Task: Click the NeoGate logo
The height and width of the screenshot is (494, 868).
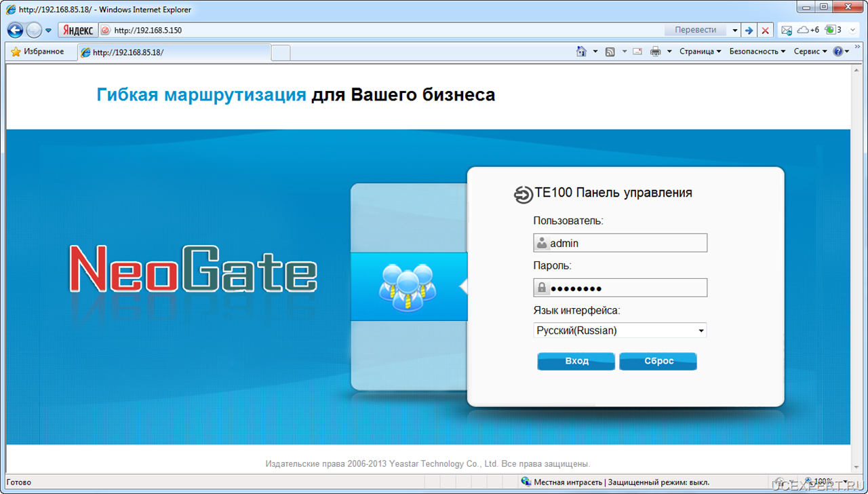Action: point(193,269)
